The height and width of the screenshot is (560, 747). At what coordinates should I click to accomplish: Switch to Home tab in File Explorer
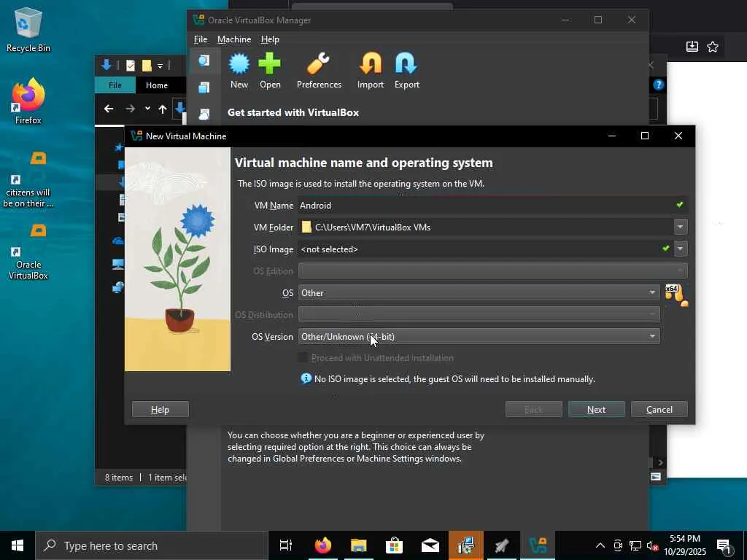pos(157,85)
